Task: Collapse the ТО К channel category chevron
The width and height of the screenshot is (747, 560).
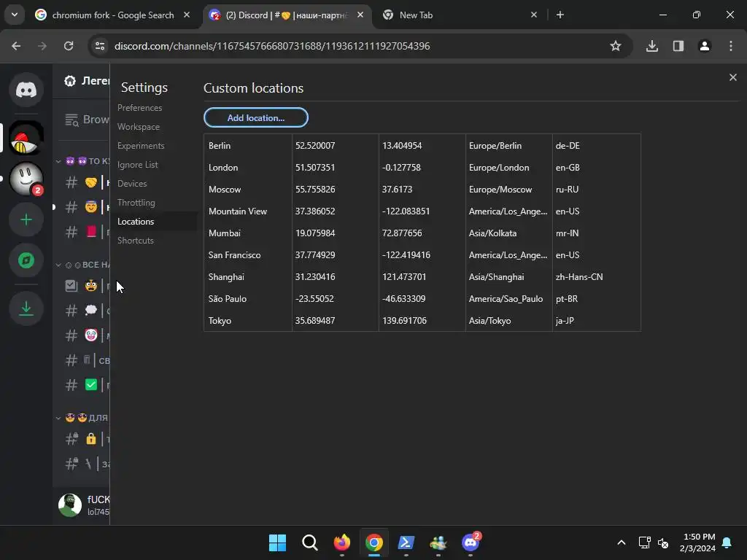Action: click(58, 161)
